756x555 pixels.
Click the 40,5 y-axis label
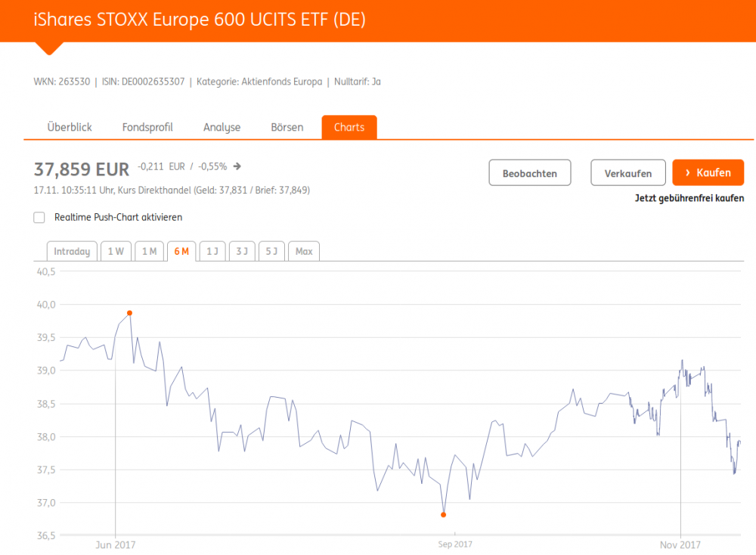pyautogui.click(x=46, y=272)
